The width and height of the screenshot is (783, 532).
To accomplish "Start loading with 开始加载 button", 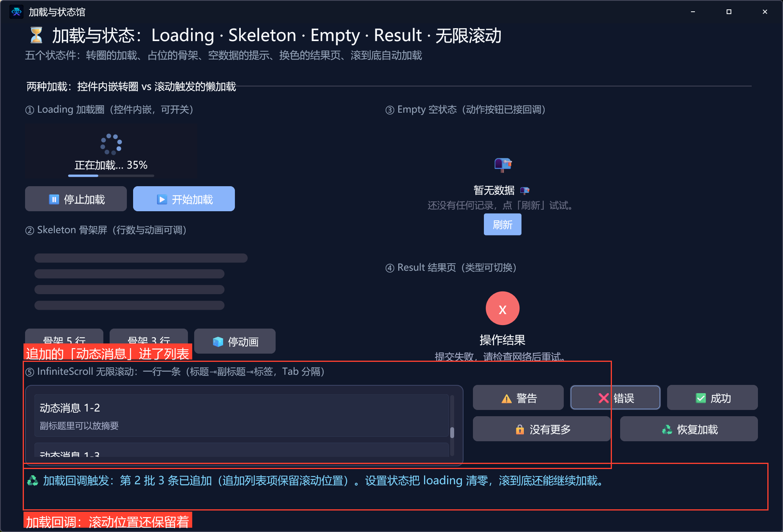I will coord(184,199).
